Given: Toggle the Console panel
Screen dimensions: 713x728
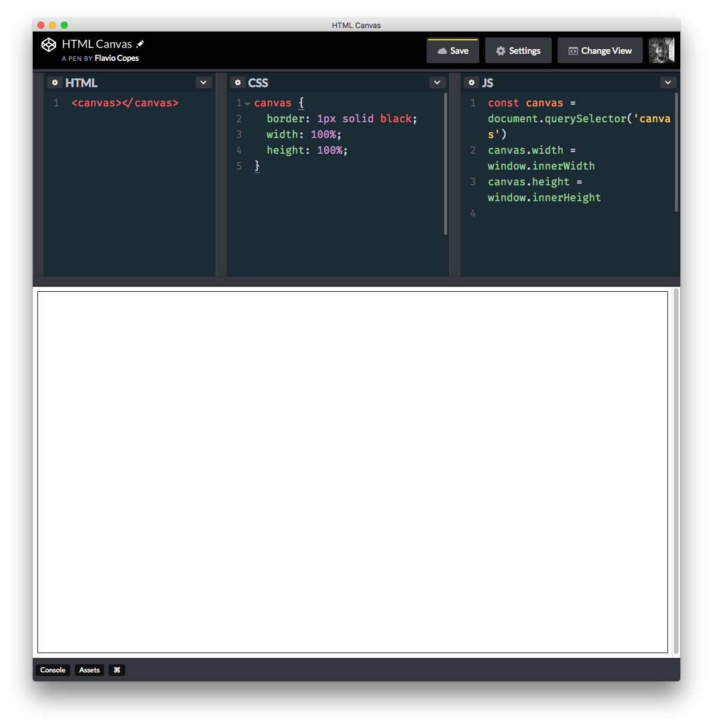Looking at the screenshot, I should tap(53, 670).
